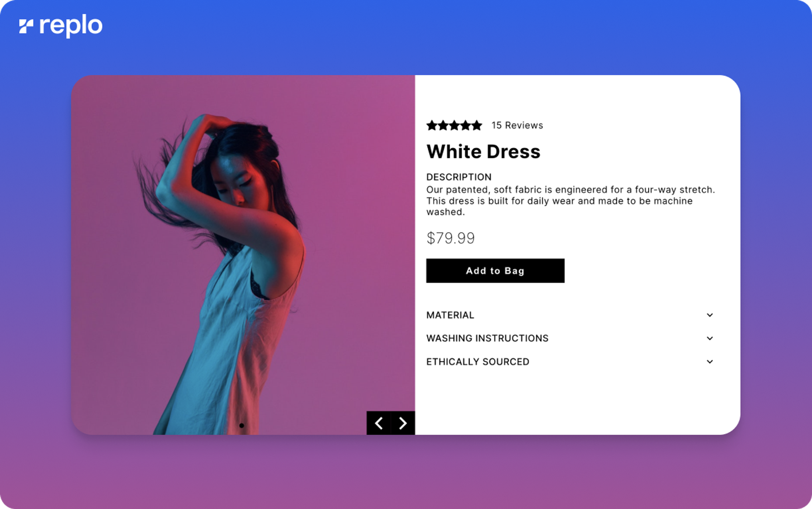Select the carousel pagination dot
This screenshot has width=812, height=509.
click(242, 425)
